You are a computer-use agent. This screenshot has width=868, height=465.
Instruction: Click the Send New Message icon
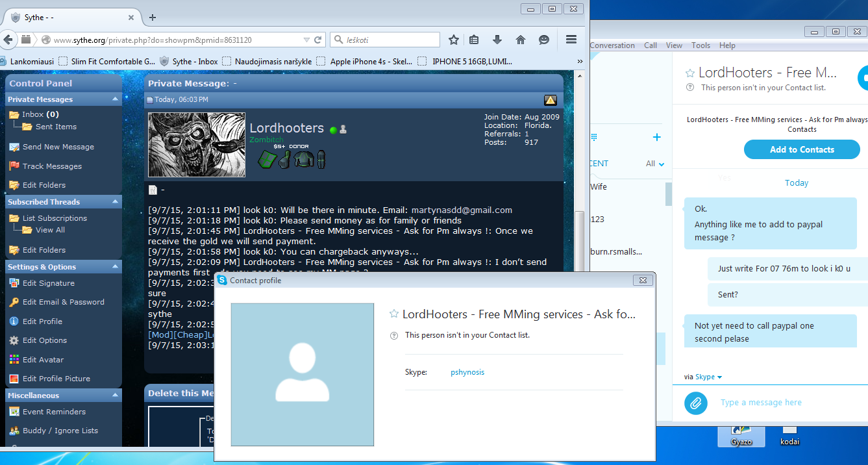point(14,147)
